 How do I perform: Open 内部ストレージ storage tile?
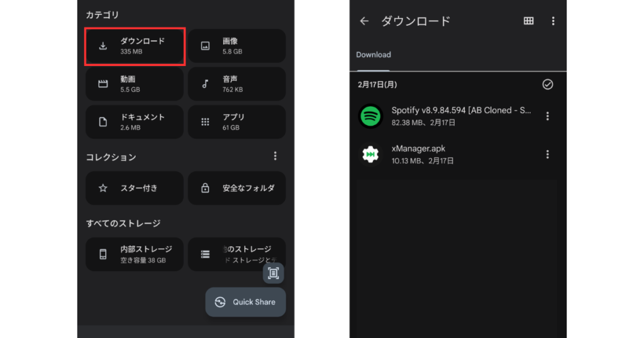pos(135,254)
